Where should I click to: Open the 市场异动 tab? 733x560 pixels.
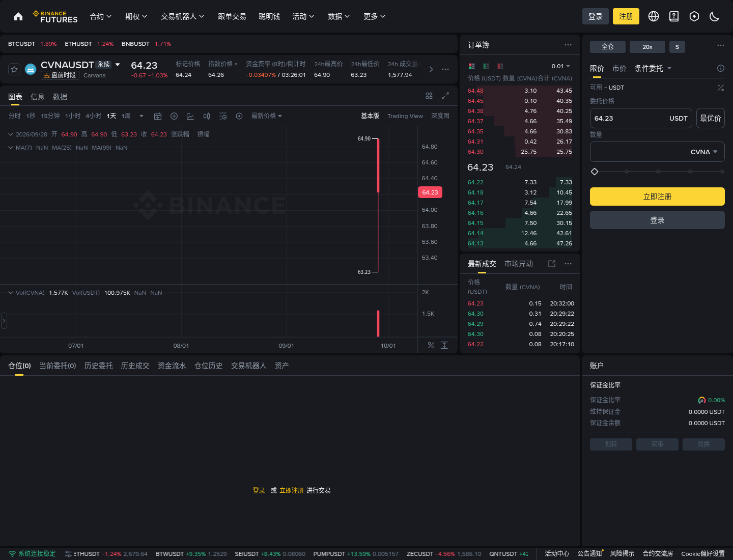coord(519,264)
